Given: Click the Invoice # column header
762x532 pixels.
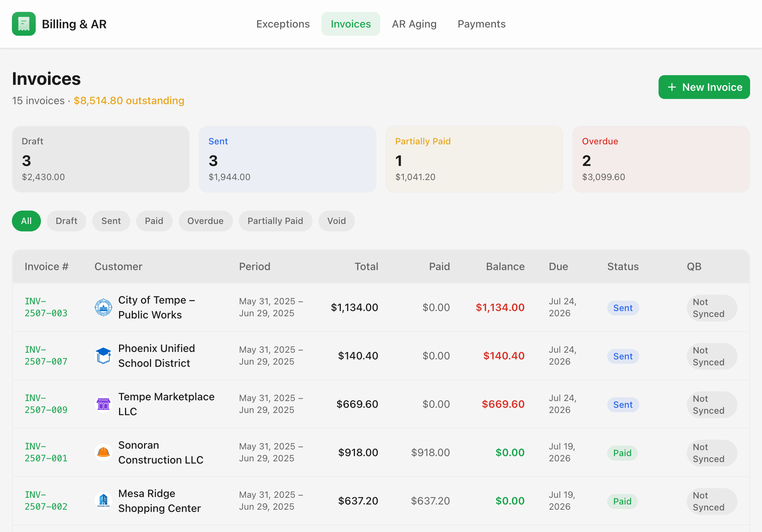Looking at the screenshot, I should (47, 266).
